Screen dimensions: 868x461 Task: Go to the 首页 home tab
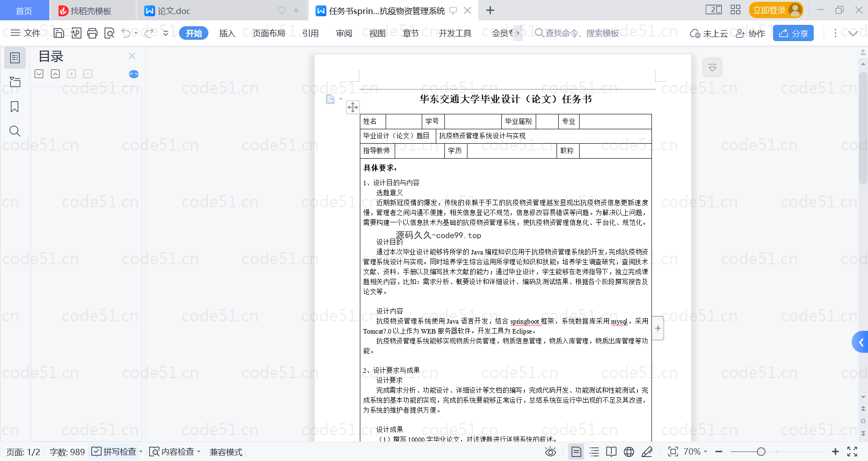click(24, 11)
